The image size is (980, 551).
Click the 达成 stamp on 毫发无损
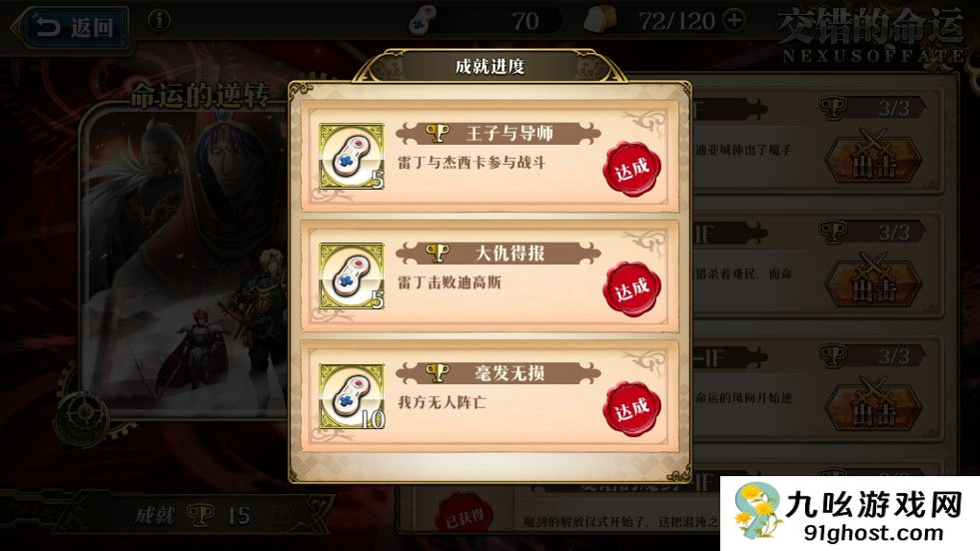pyautogui.click(x=632, y=410)
